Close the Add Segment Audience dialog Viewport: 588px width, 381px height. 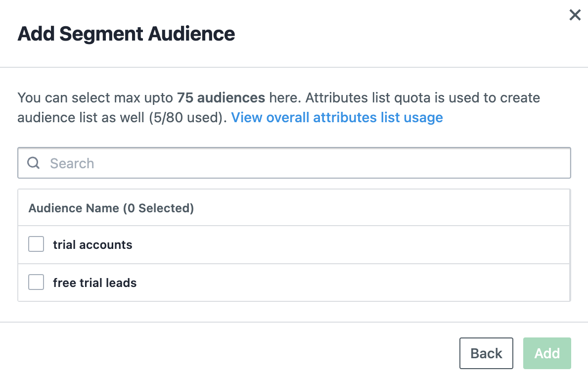[x=575, y=15]
